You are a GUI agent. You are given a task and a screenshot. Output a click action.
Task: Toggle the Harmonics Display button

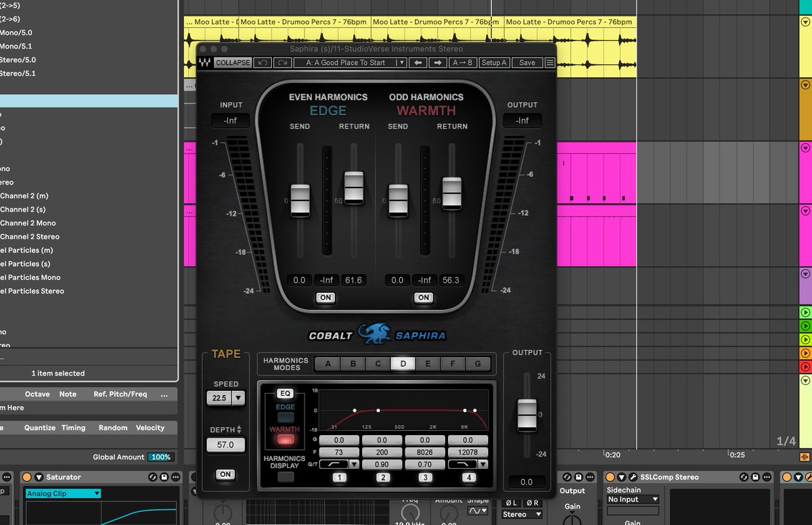[x=286, y=476]
